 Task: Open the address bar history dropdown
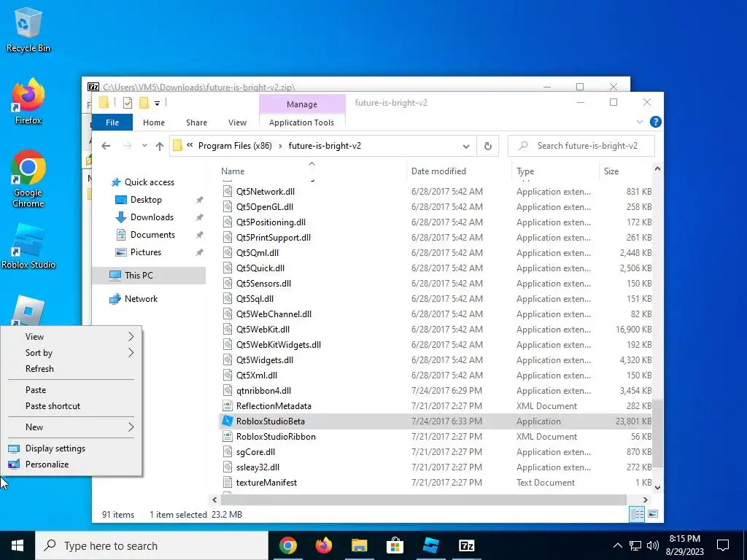pos(466,146)
